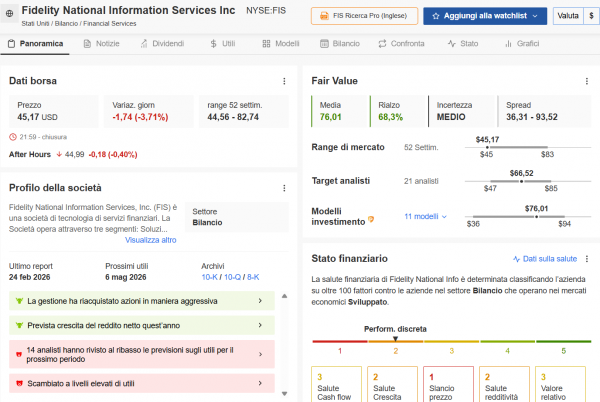
Task: Open the three-dot menu in Stato finanziario
Action: pos(586,258)
